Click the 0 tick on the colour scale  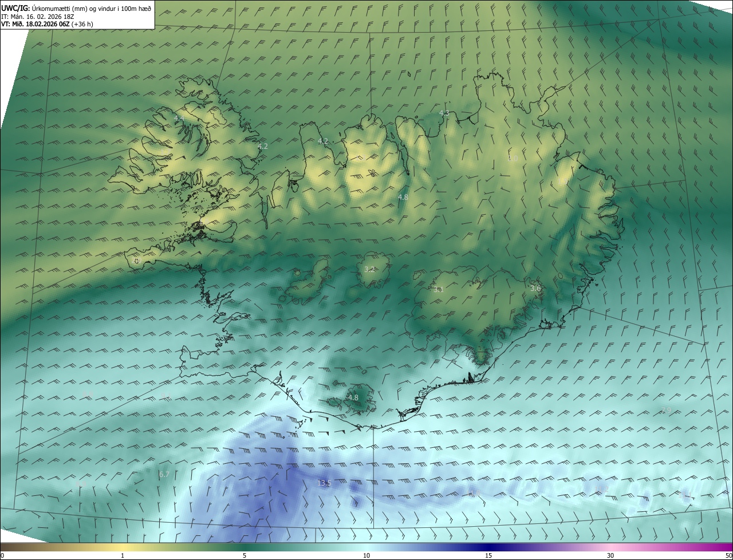tap(2, 555)
